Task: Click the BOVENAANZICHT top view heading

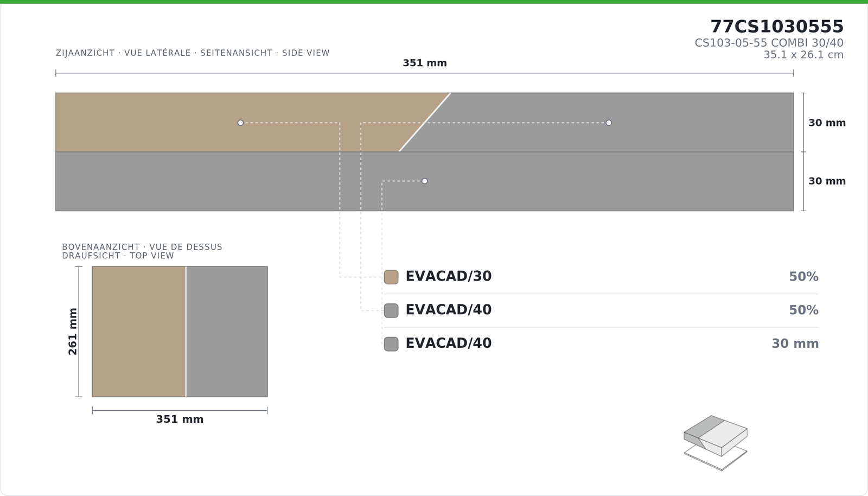Action: coord(142,251)
